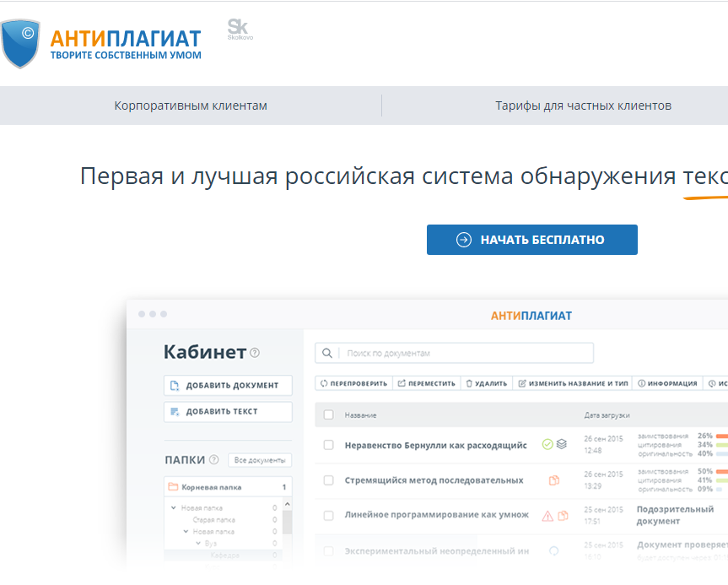Click ПЕРЕМЕСТИТЬ toolbar button
The height and width of the screenshot is (585, 728).
coord(426,383)
